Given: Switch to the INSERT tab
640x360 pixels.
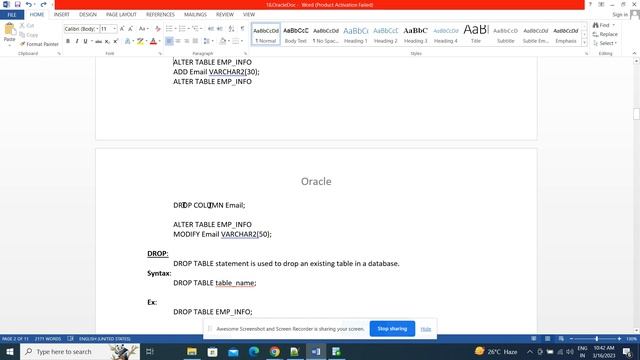Looking at the screenshot, I should [62, 14].
